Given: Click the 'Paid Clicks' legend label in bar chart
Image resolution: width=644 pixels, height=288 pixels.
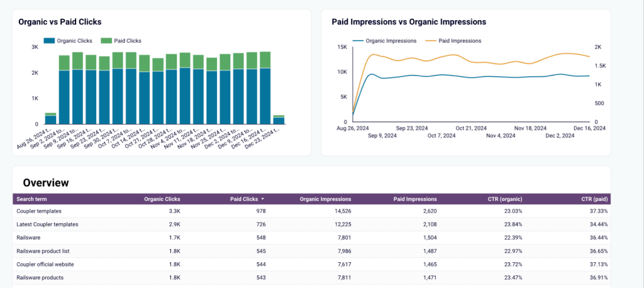Looking at the screenshot, I should (x=128, y=41).
